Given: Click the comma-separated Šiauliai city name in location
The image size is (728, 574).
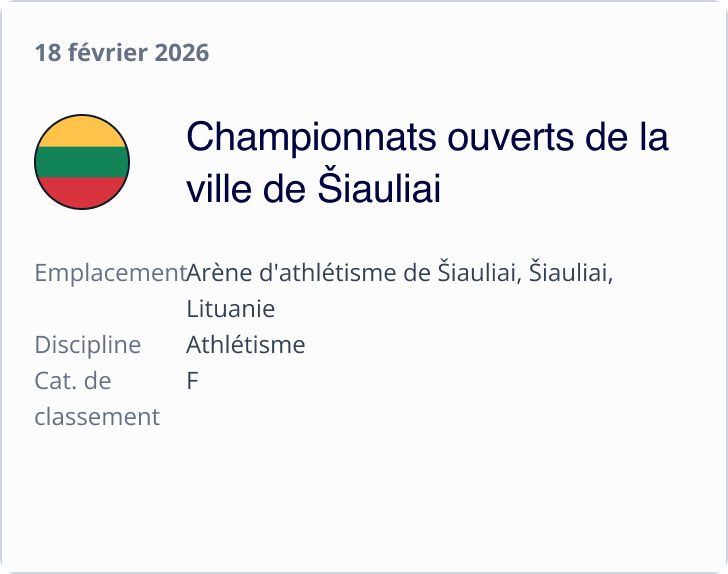Looking at the screenshot, I should [570, 273].
